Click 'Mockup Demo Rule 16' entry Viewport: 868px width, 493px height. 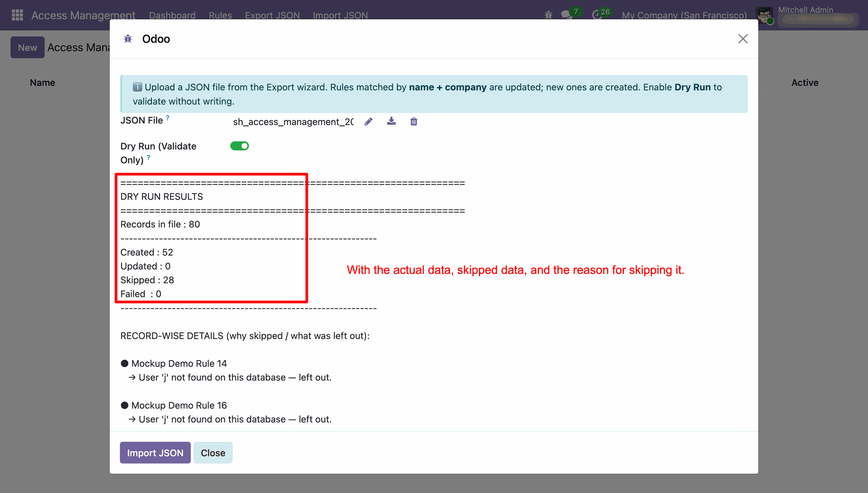[x=179, y=406]
